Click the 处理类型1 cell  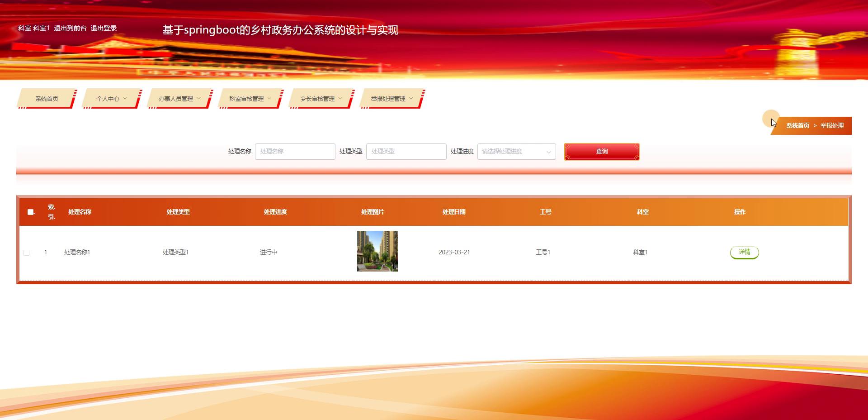click(x=176, y=252)
